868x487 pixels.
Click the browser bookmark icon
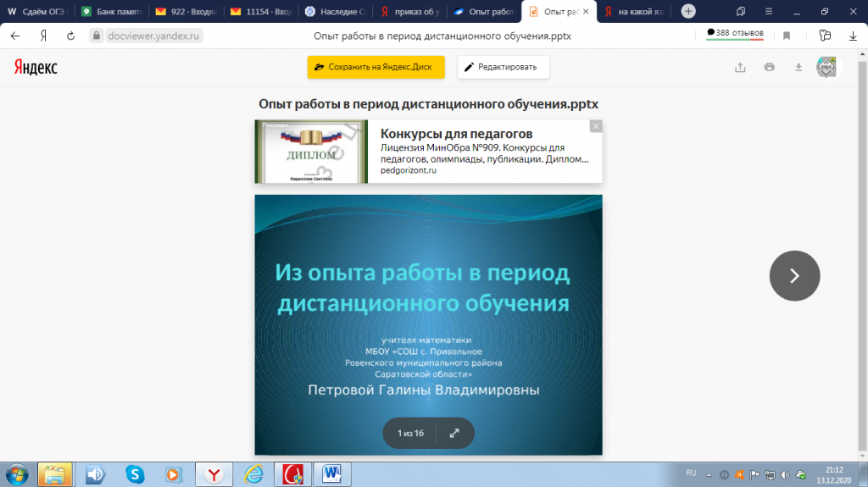[x=787, y=36]
